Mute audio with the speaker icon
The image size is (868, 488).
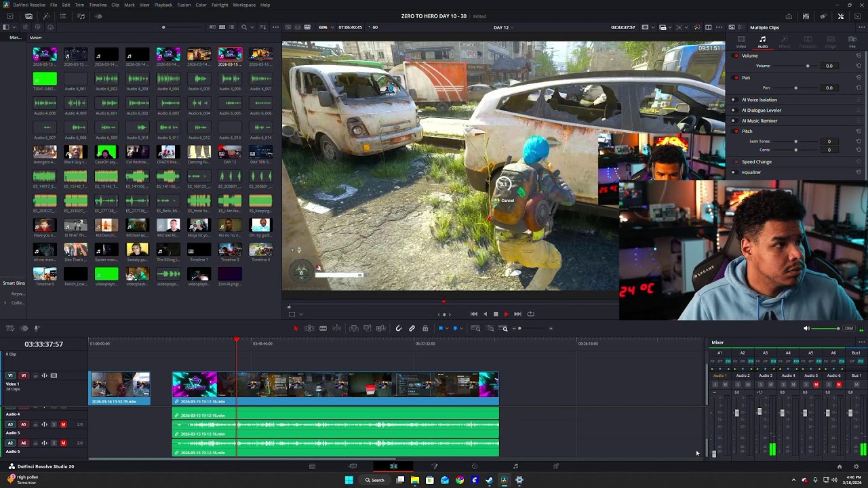(x=806, y=329)
